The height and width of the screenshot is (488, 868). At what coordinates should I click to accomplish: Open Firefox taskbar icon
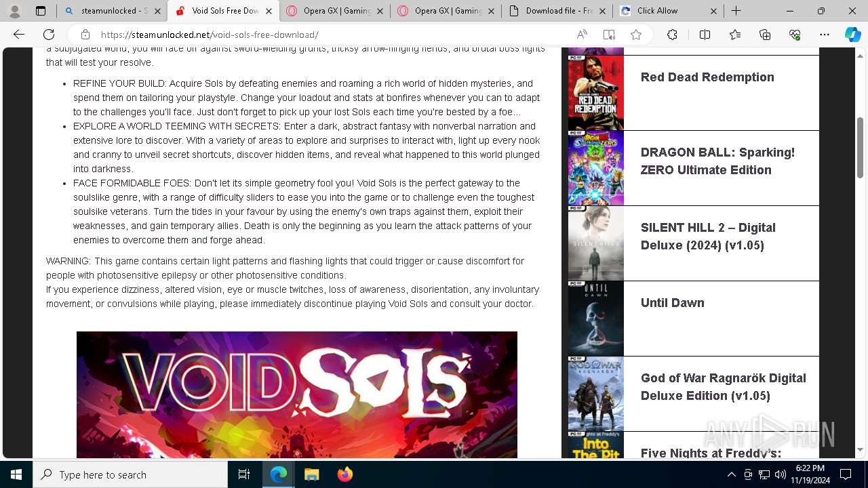click(x=344, y=474)
